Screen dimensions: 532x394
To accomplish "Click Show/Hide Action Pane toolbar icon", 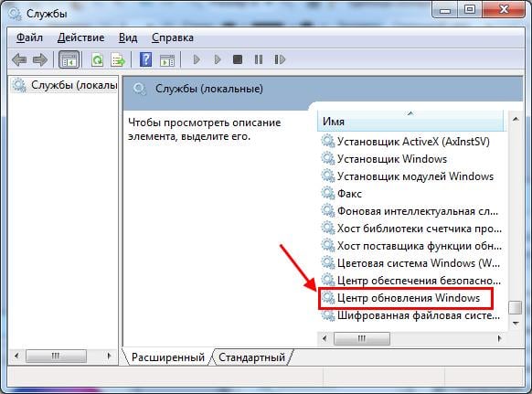I will [x=167, y=60].
